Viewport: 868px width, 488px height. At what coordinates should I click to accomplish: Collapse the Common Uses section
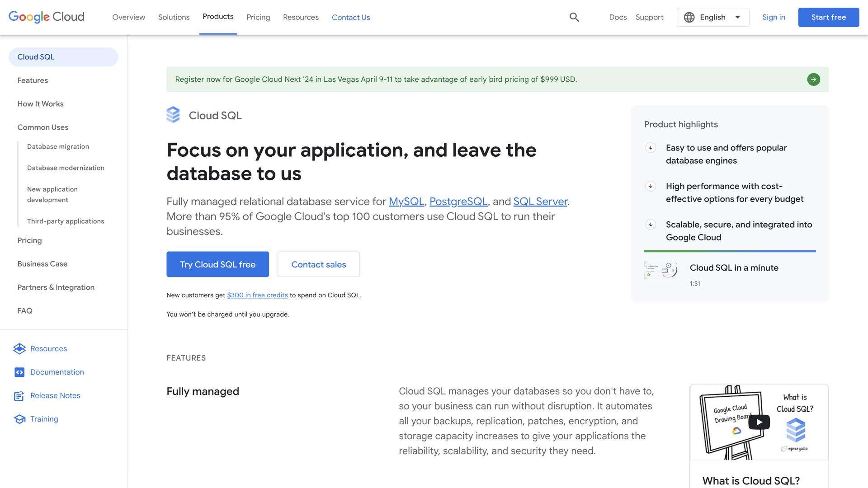click(x=42, y=127)
